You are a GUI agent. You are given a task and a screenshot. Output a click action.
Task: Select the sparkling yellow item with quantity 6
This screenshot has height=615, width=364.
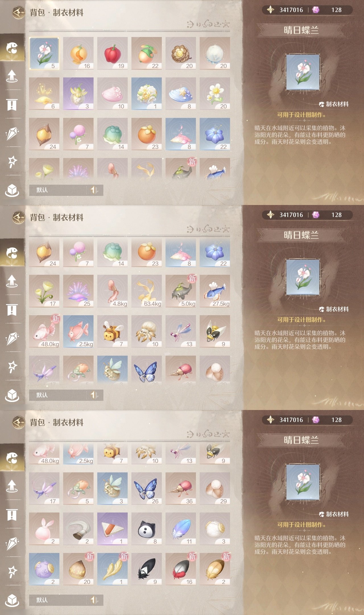click(x=44, y=94)
